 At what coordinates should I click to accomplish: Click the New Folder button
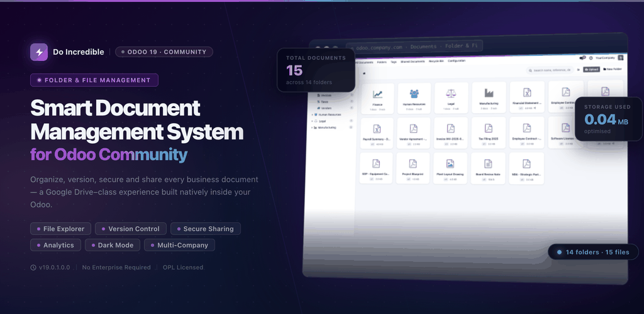point(613,69)
